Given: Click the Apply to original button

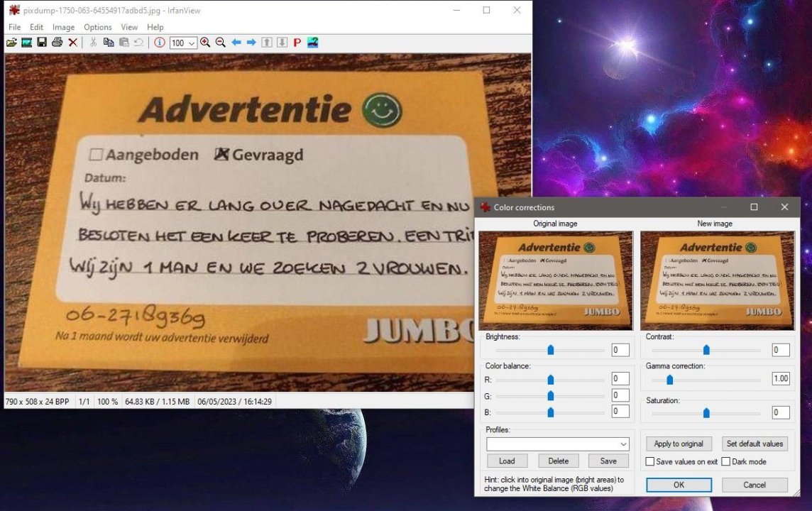Looking at the screenshot, I should click(x=679, y=444).
